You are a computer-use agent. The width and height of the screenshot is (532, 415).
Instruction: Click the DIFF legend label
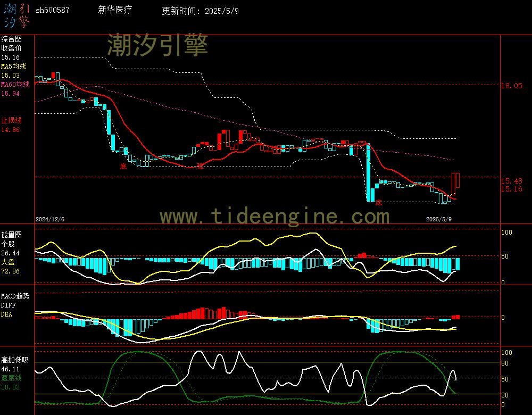pyautogui.click(x=8, y=305)
